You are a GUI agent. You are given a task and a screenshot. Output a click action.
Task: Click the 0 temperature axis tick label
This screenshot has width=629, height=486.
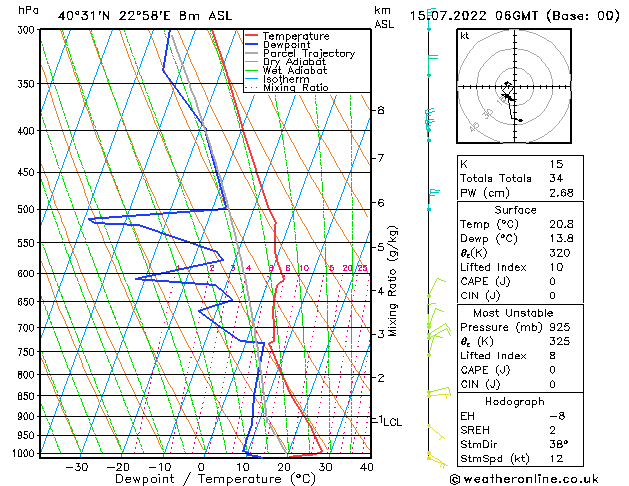[201, 467]
